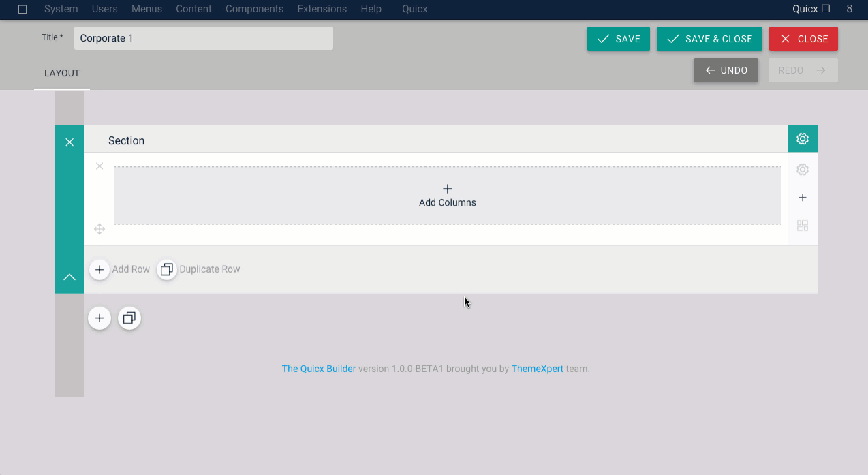Image resolution: width=868 pixels, height=475 pixels.
Task: Click the UNDO button
Action: click(x=726, y=70)
